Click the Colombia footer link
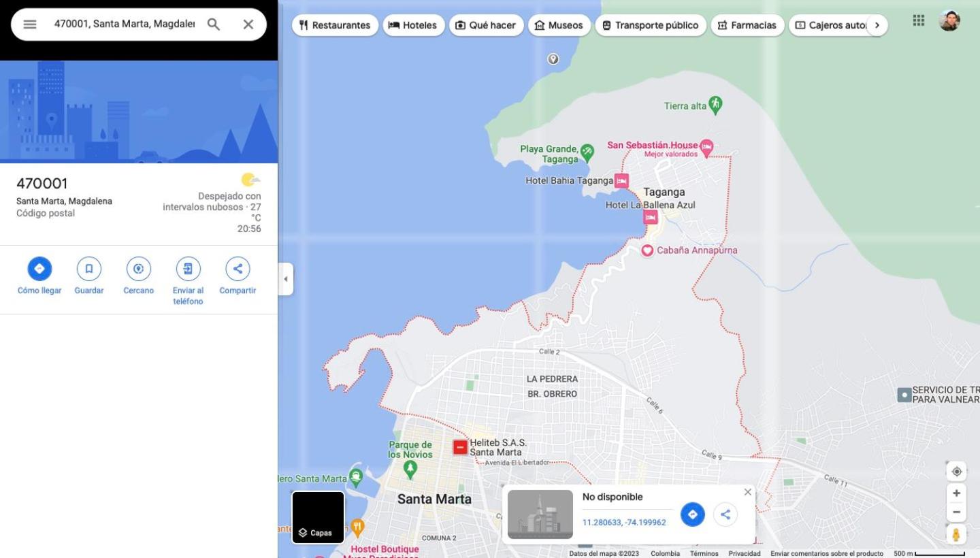 point(664,553)
